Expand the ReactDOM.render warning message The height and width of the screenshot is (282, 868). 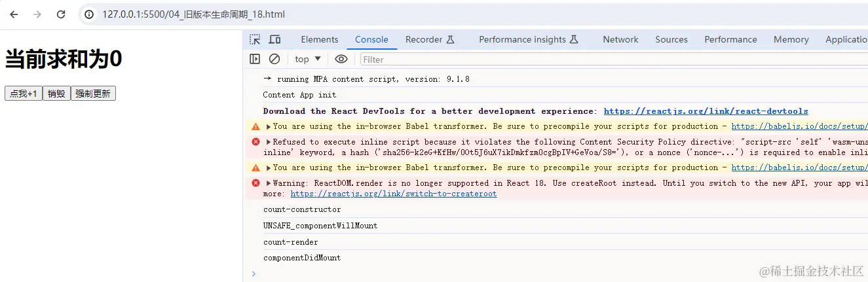click(x=268, y=183)
